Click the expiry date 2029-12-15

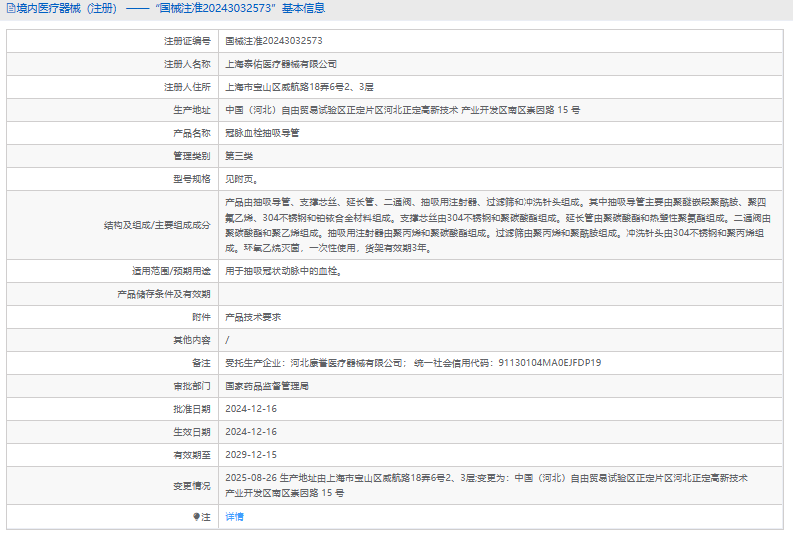(x=251, y=454)
